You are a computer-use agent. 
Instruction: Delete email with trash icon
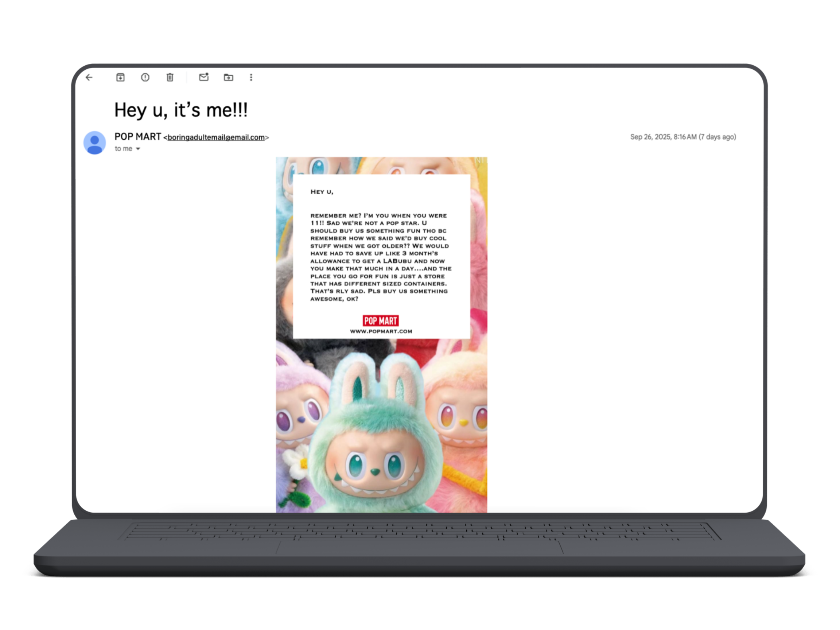170,77
